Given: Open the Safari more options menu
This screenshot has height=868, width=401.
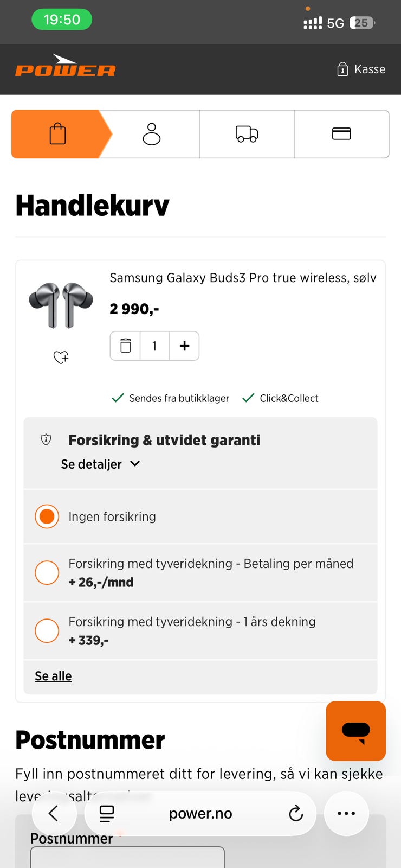Looking at the screenshot, I should click(346, 813).
